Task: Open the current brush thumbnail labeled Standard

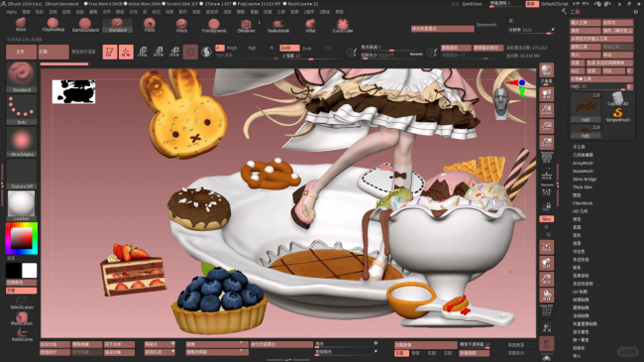Action: 22,77
